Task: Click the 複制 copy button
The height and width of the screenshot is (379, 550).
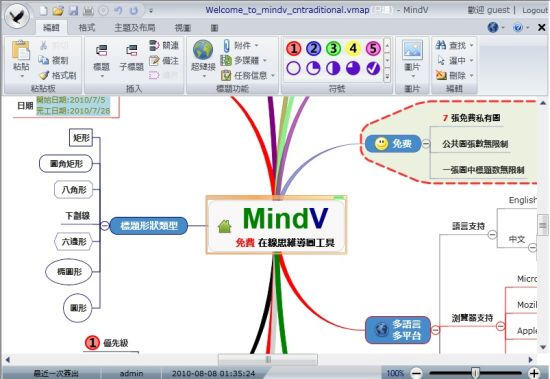Action: click(x=53, y=60)
